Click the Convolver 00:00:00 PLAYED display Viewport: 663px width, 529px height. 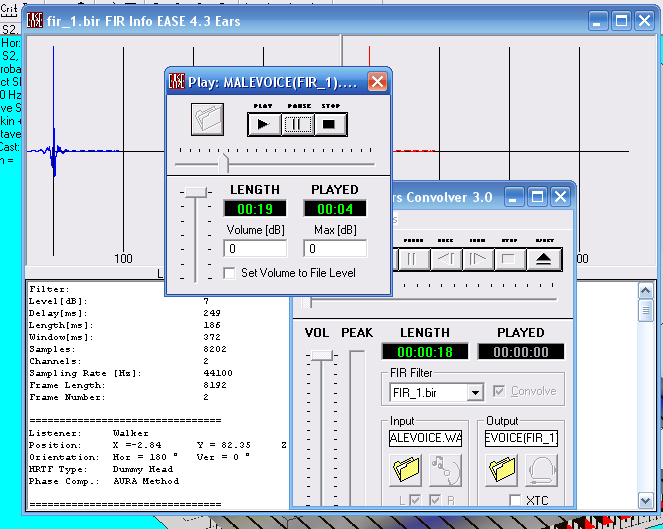coord(521,352)
